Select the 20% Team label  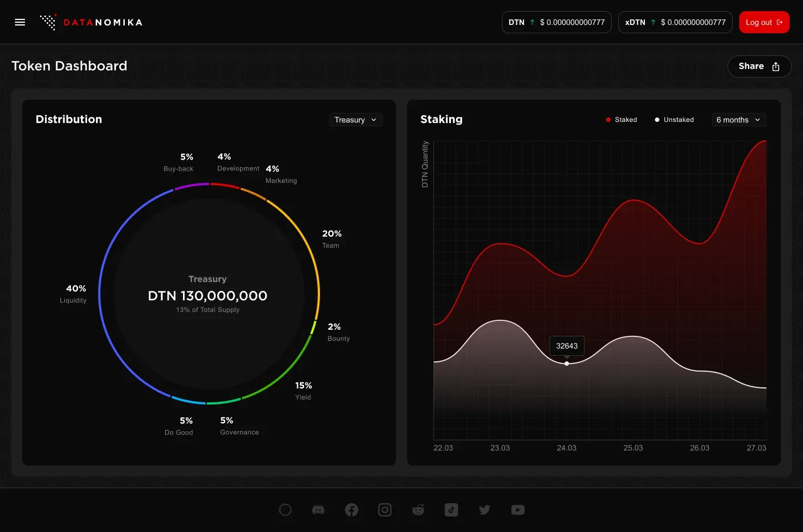[332, 239]
